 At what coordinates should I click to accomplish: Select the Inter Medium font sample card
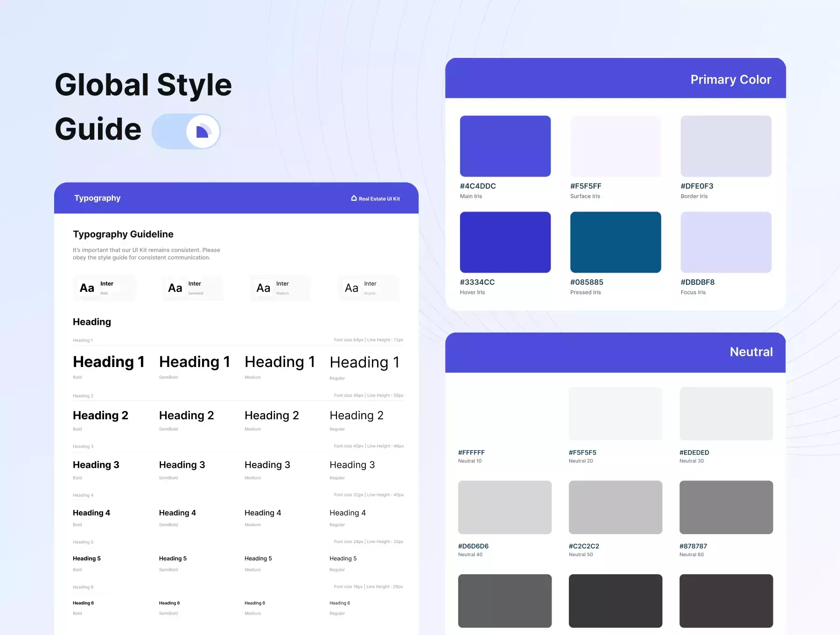pos(280,288)
